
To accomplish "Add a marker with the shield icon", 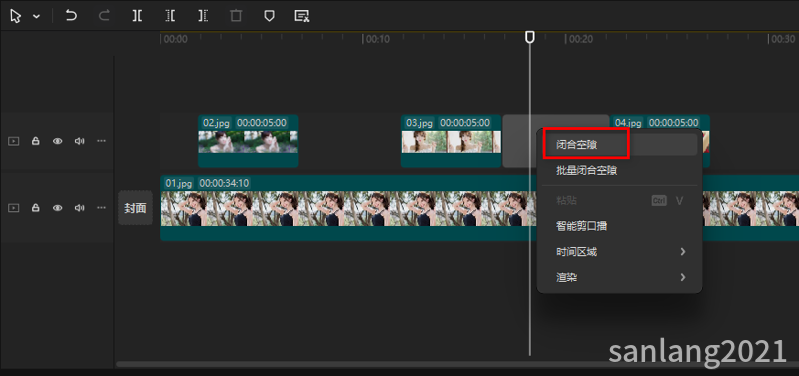I will 269,16.
